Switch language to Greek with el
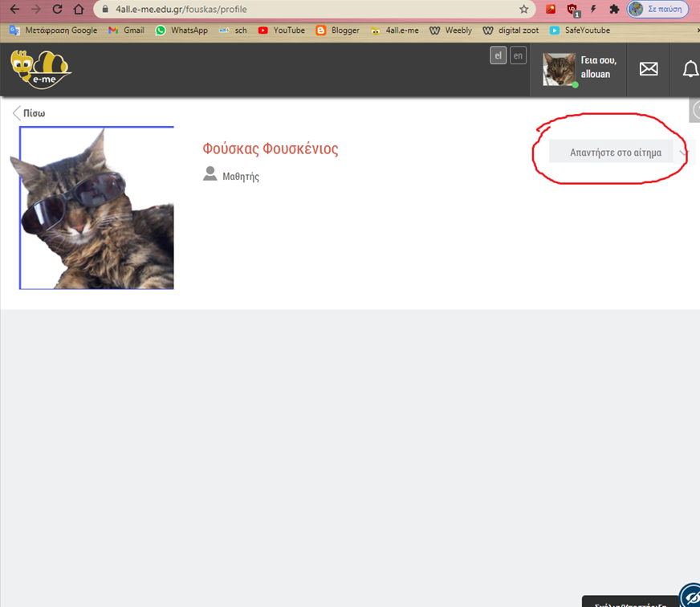 pos(499,56)
